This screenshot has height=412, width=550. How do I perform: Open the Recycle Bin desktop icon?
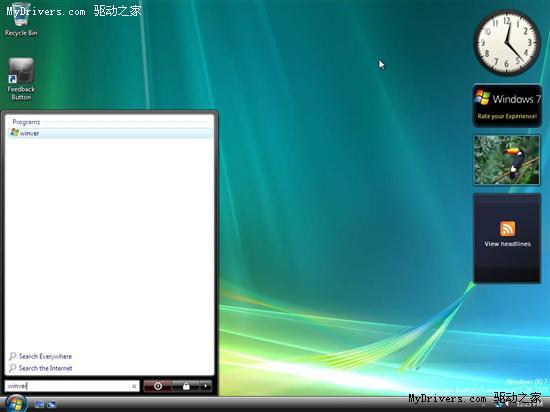[21, 19]
